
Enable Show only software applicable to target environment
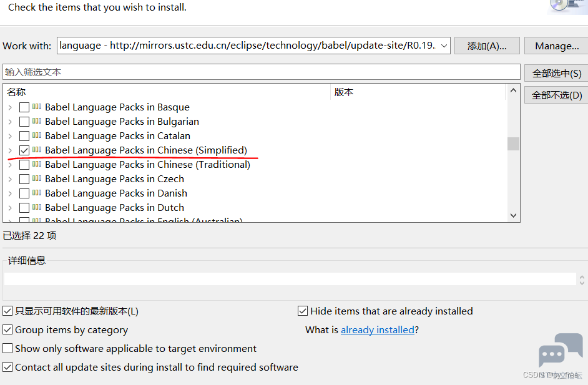pyautogui.click(x=8, y=349)
